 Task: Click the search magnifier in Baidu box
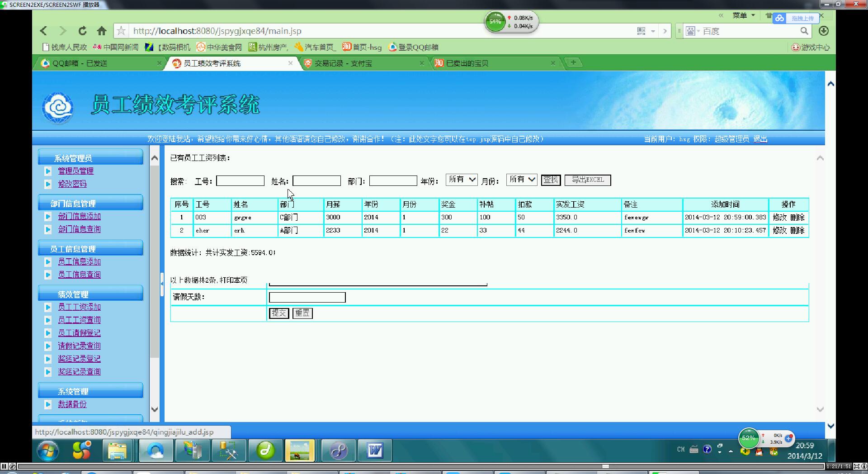pyautogui.click(x=804, y=31)
